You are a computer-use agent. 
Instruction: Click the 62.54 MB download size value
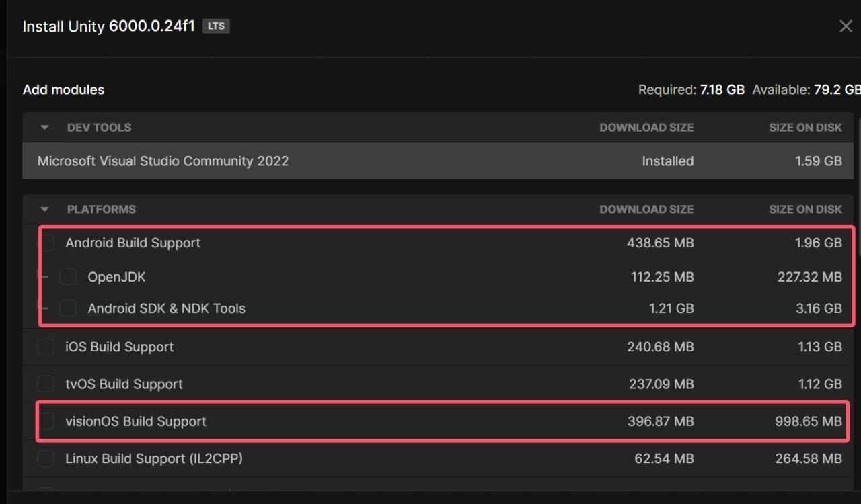[x=664, y=459]
